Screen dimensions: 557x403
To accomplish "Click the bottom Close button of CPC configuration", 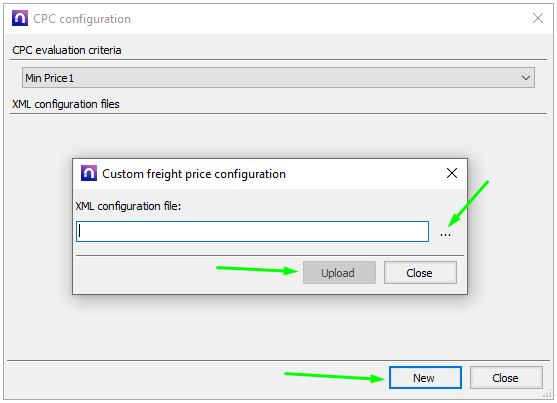I will 506,377.
